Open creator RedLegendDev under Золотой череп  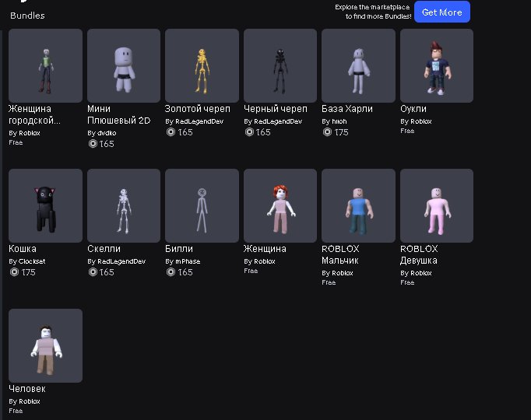click(x=199, y=121)
